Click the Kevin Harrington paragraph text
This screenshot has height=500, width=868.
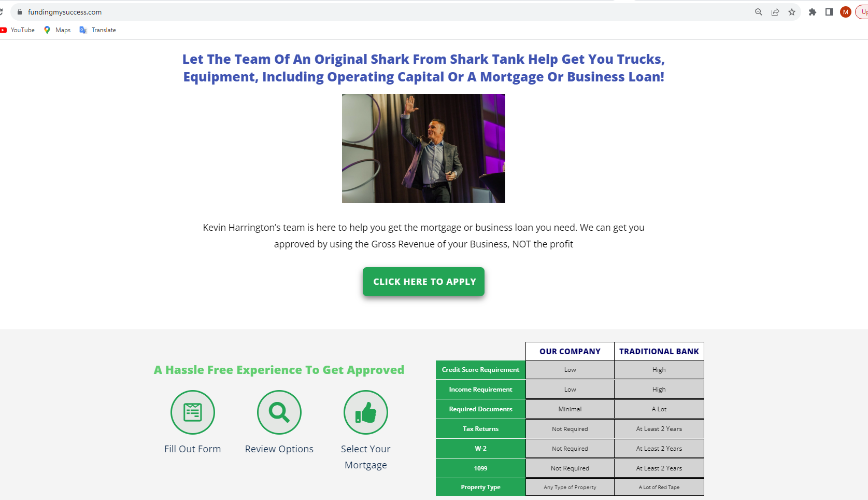pos(423,235)
